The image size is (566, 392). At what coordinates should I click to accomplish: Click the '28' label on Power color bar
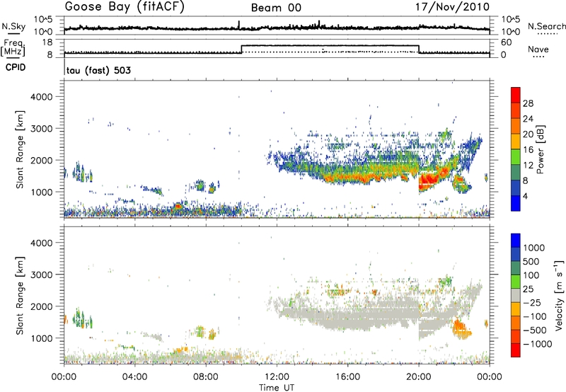[x=528, y=103]
